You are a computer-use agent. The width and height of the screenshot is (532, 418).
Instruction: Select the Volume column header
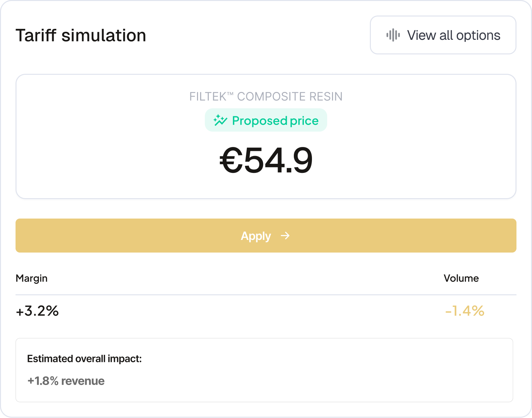click(x=461, y=278)
